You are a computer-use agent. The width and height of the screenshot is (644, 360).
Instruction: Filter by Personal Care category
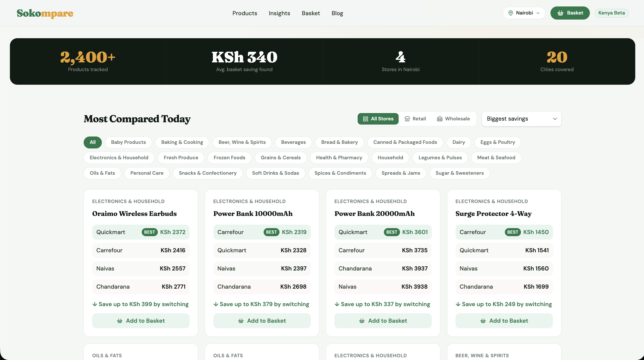tap(147, 173)
